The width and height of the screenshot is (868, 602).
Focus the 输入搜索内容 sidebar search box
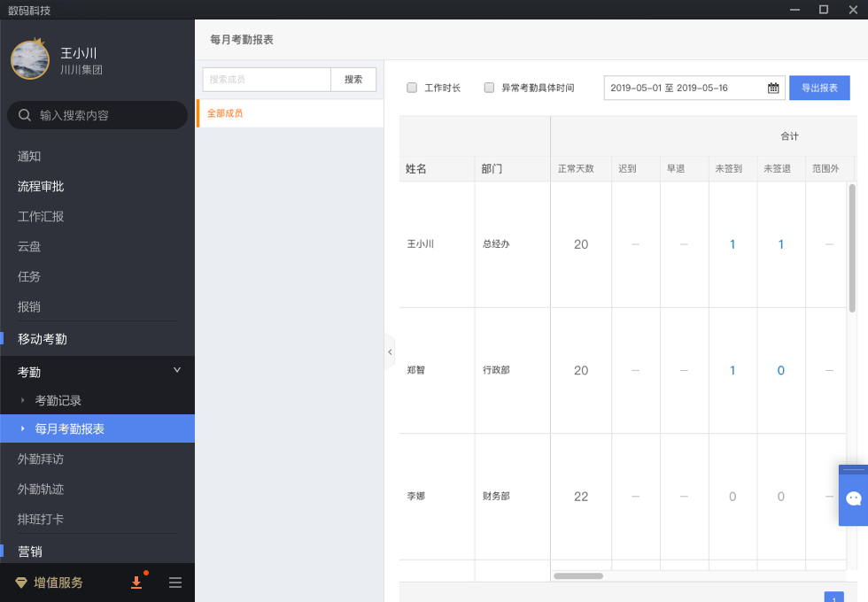(97, 115)
